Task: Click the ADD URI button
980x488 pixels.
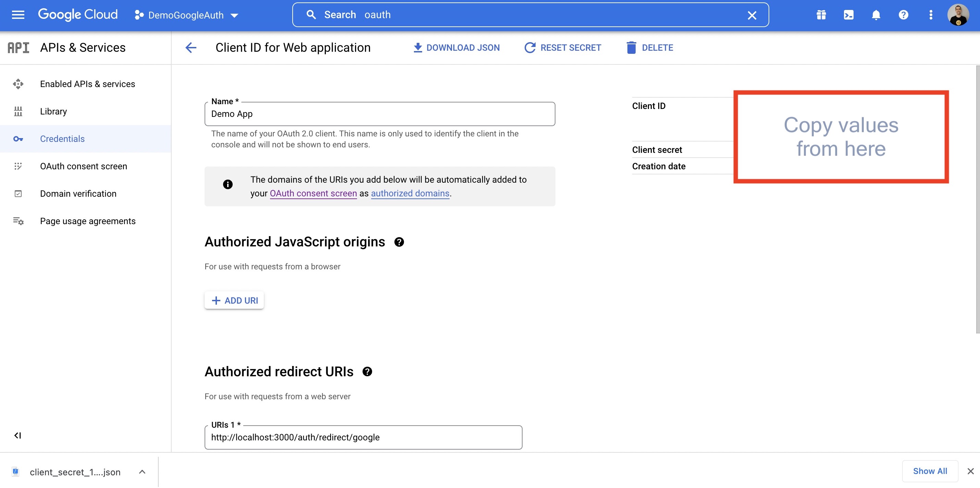Action: click(234, 300)
